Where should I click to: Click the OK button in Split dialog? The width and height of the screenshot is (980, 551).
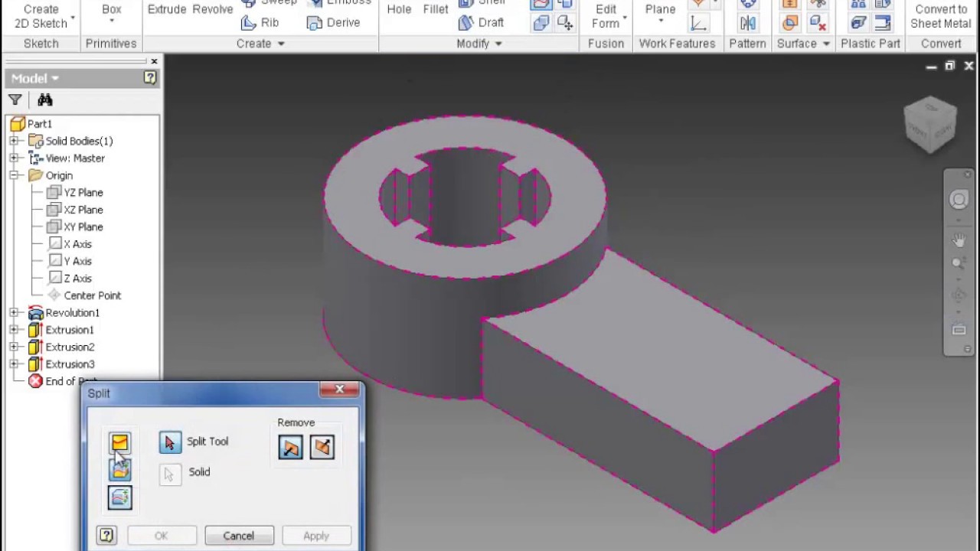pos(161,536)
